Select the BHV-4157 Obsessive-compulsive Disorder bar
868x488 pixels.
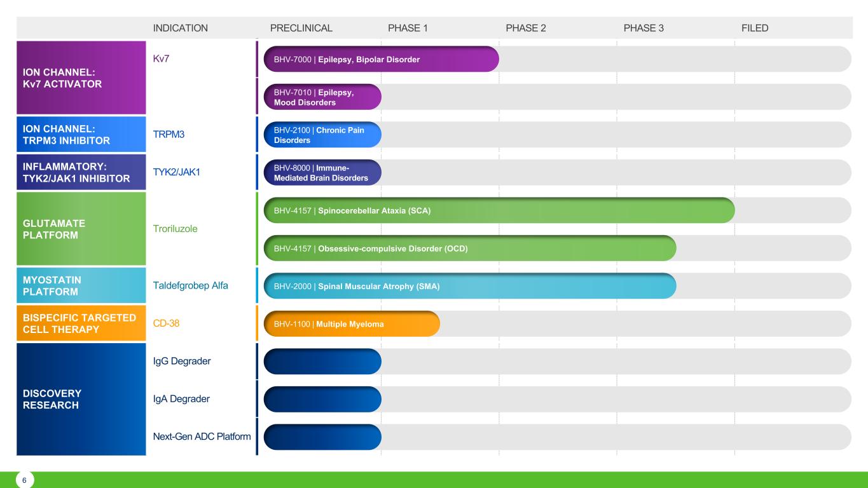(470, 248)
